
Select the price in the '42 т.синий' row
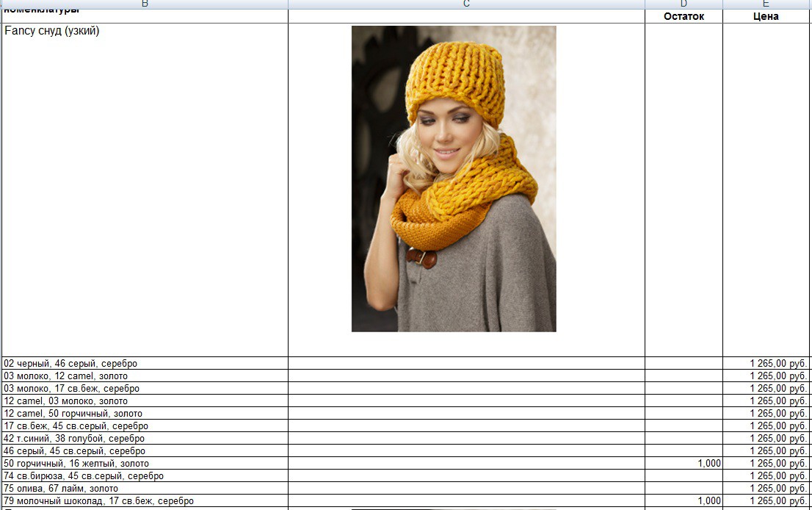pyautogui.click(x=766, y=438)
